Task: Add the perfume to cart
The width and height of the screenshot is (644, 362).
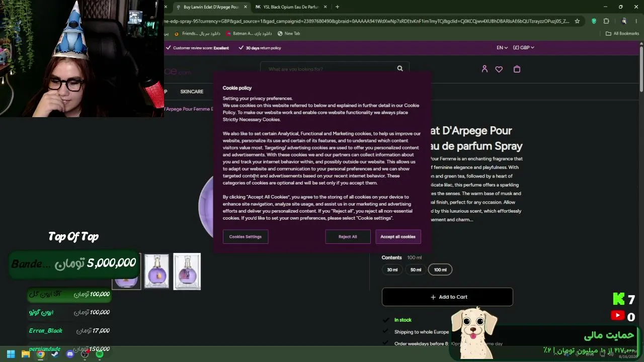Action: pos(447,297)
